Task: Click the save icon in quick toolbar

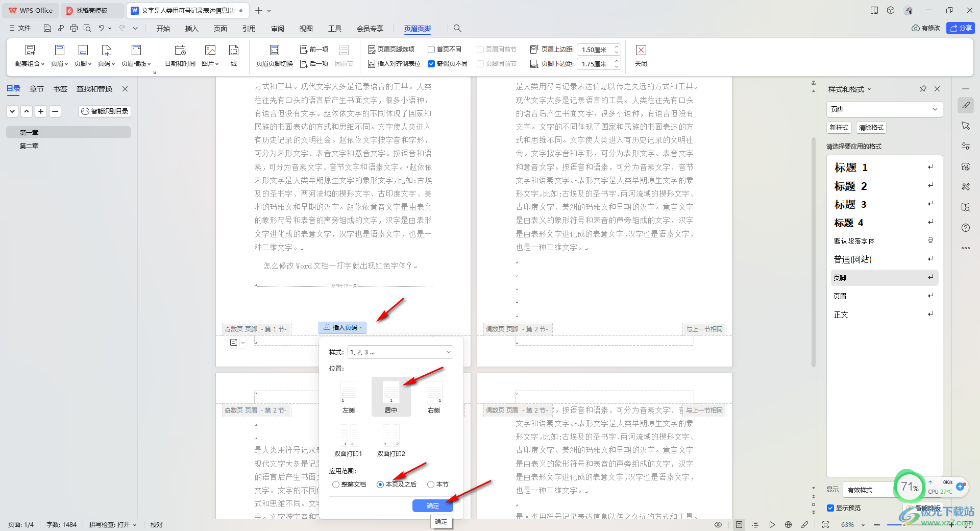Action: [x=47, y=28]
